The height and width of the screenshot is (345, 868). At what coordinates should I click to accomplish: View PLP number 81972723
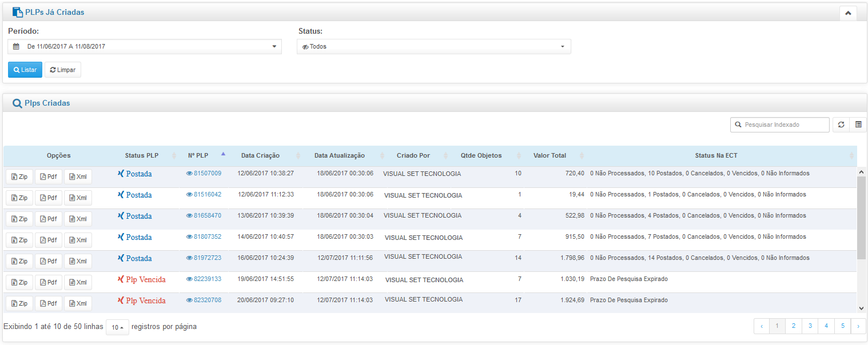coord(204,258)
